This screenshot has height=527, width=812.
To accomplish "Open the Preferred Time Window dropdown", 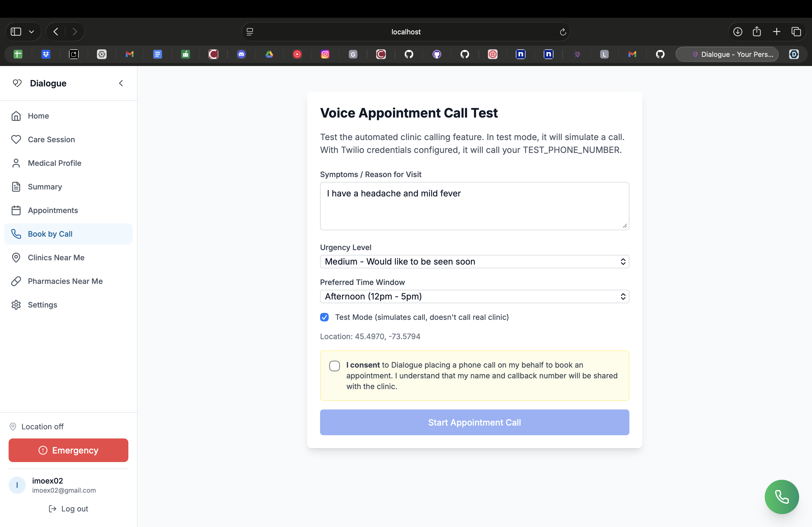I will (474, 296).
